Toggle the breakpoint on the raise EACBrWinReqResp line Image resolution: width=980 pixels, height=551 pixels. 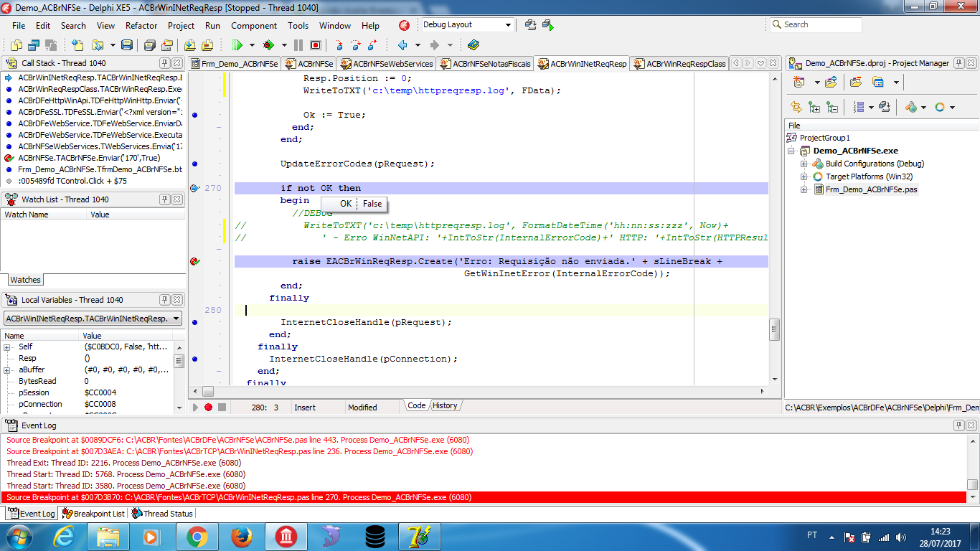pyautogui.click(x=194, y=261)
